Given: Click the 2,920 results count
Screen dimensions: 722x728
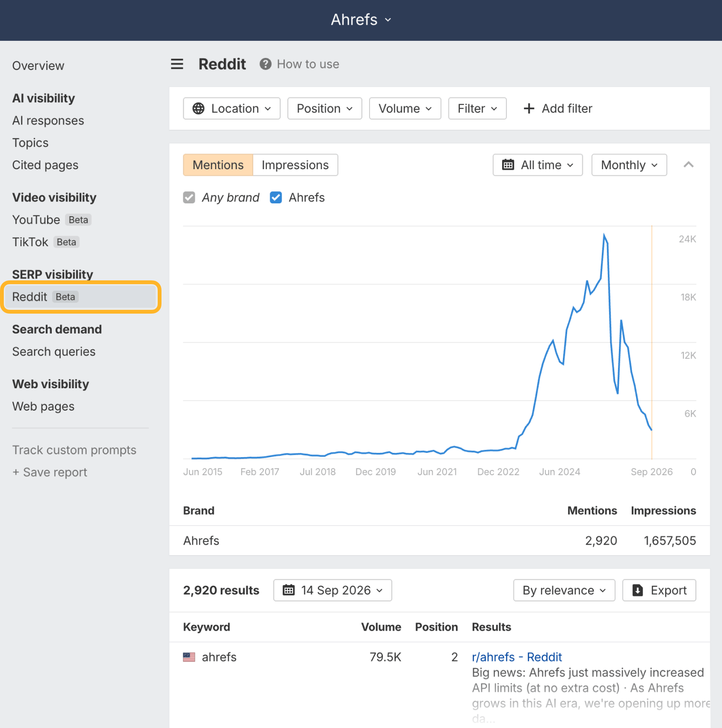Looking at the screenshot, I should pyautogui.click(x=221, y=590).
